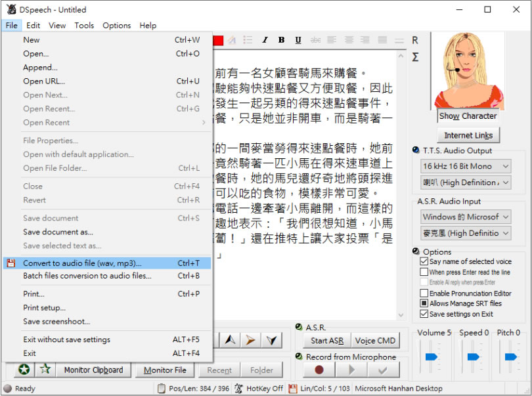Click the T.T.S. Audio Output section icon
Image resolution: width=532 pixels, height=396 pixels.
click(x=416, y=150)
